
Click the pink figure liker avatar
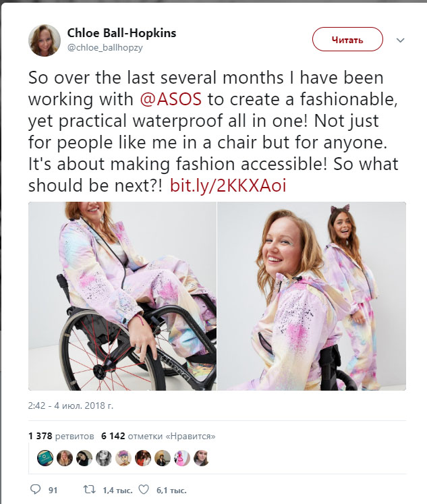coord(182,457)
